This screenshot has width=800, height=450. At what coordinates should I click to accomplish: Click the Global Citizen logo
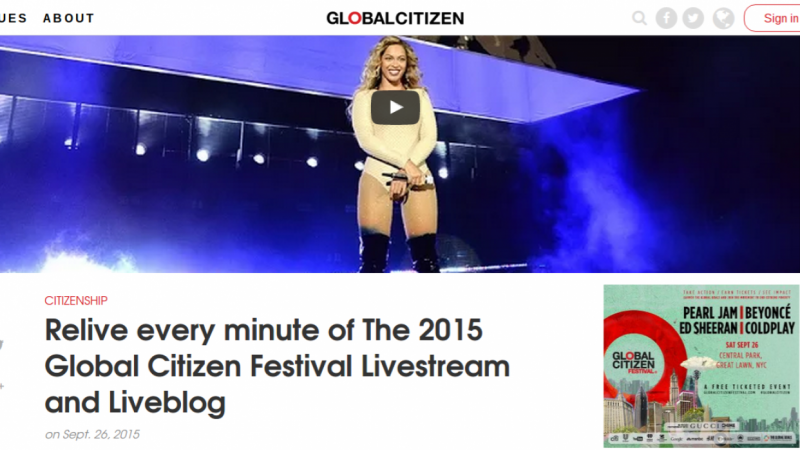point(395,18)
